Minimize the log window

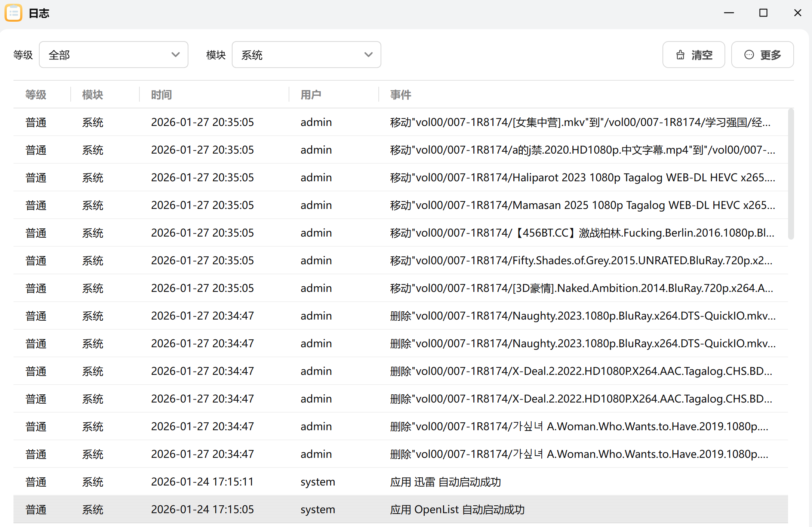tap(729, 13)
